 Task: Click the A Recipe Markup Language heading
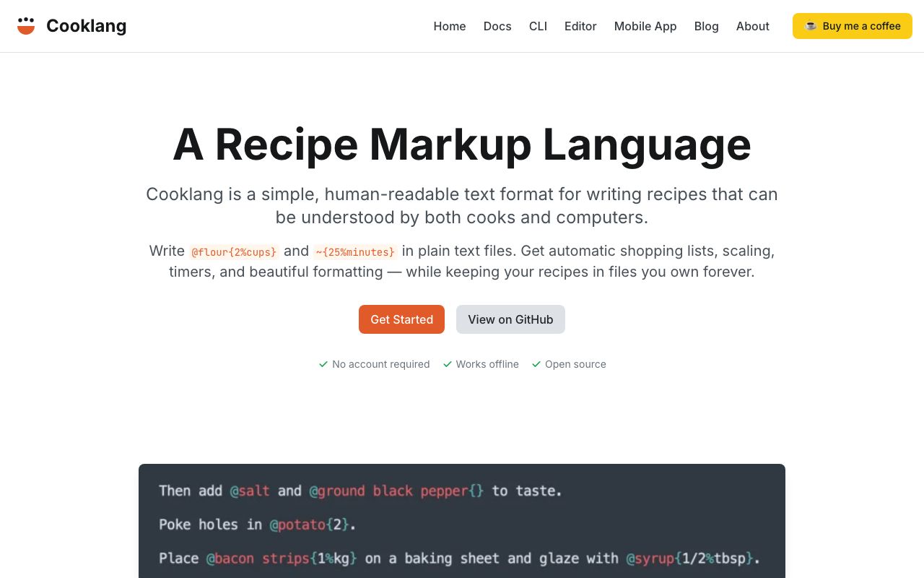[x=462, y=144]
